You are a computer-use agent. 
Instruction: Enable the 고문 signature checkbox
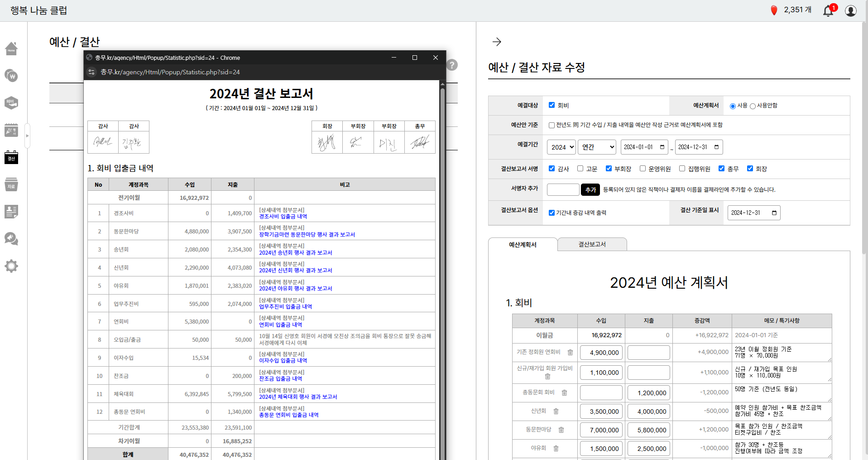coord(580,169)
